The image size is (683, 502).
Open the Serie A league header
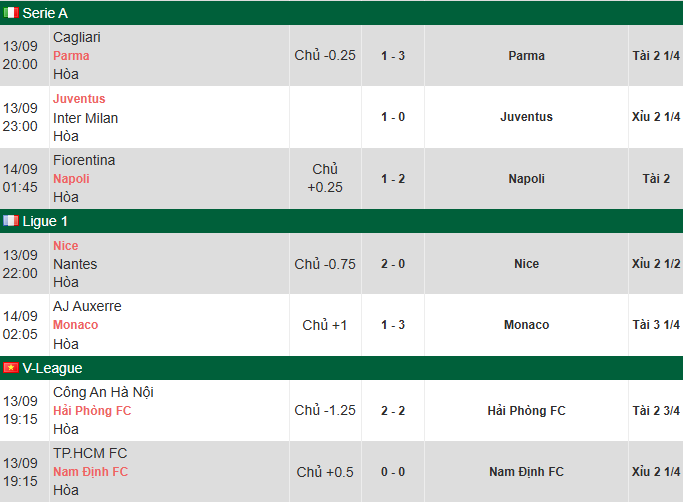pyautogui.click(x=45, y=13)
